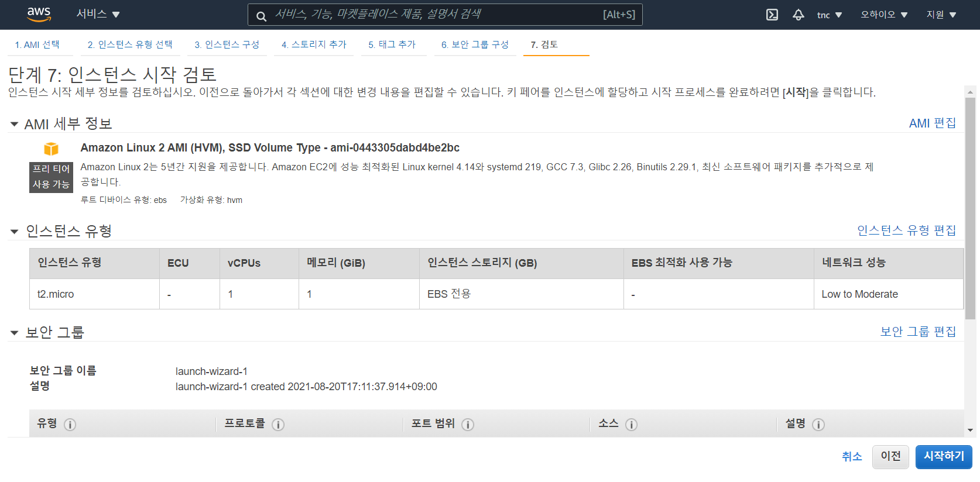Image resolution: width=980 pixels, height=482 pixels.
Task: Click the info icon next to 포트 범위
Action: [x=468, y=425]
